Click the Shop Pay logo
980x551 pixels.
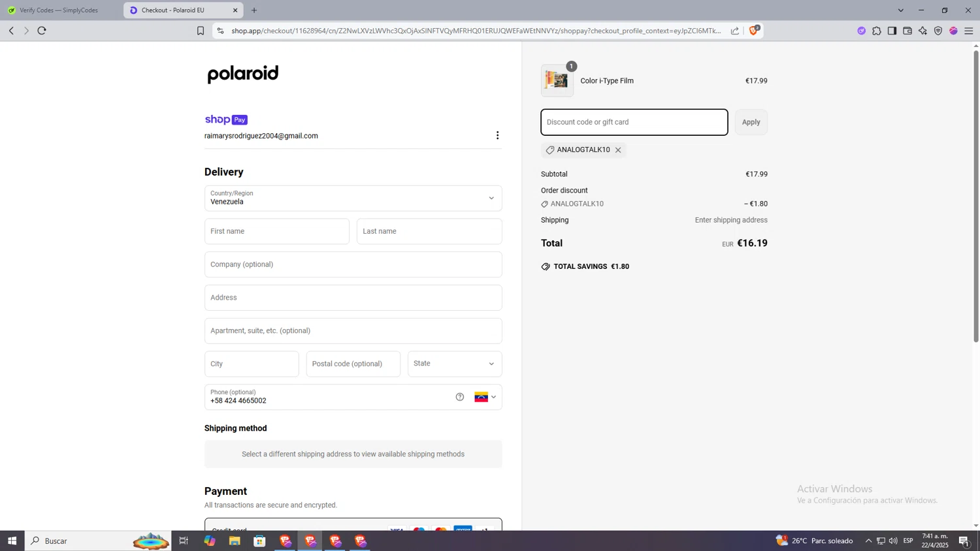coord(226,119)
